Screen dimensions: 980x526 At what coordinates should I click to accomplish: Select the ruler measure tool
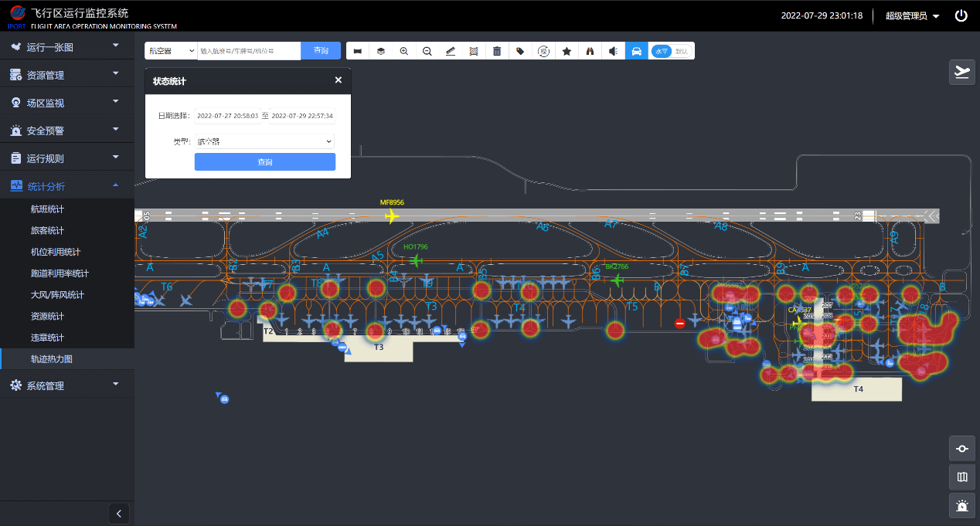coord(451,51)
